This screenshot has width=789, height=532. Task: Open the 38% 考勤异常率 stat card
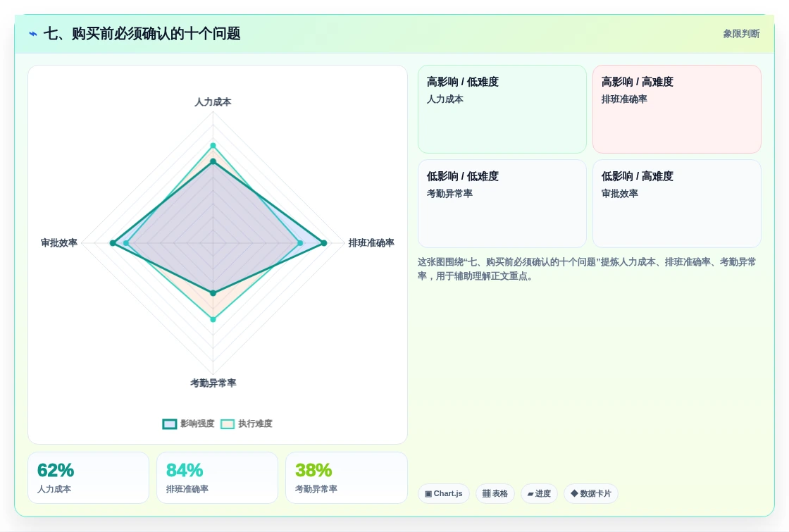(346, 478)
